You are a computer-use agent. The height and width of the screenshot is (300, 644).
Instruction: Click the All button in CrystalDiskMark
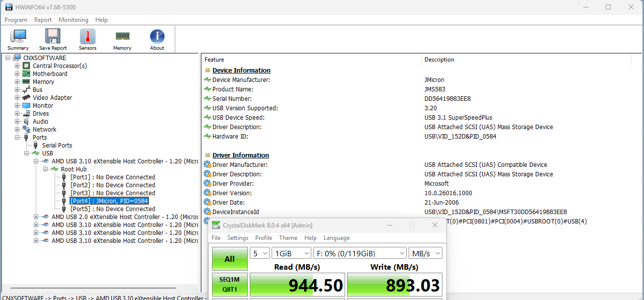[229, 259]
